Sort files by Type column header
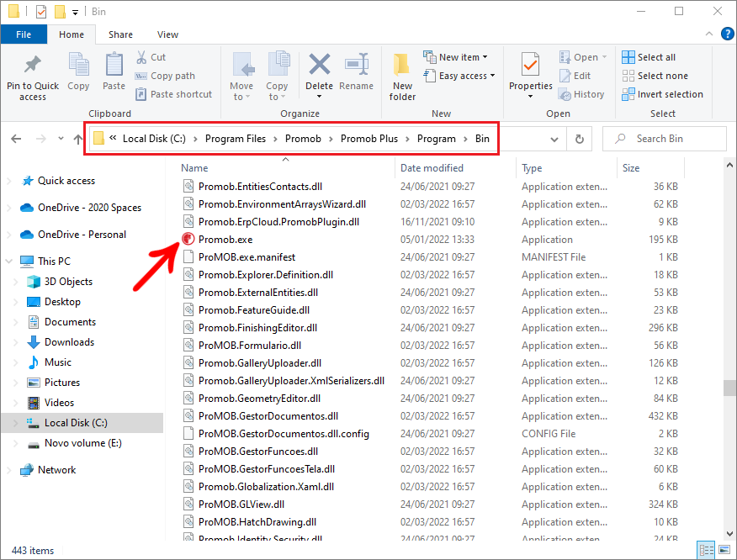The image size is (737, 560). tap(532, 168)
